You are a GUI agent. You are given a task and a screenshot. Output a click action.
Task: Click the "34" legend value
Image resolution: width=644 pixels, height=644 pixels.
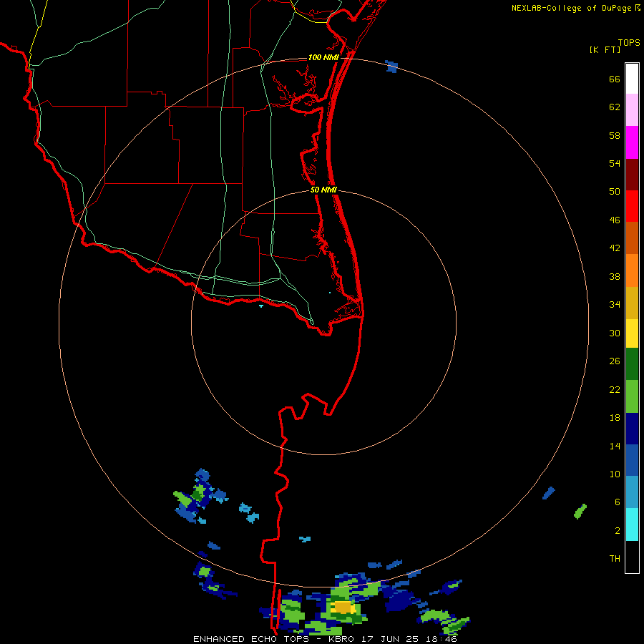coord(615,305)
